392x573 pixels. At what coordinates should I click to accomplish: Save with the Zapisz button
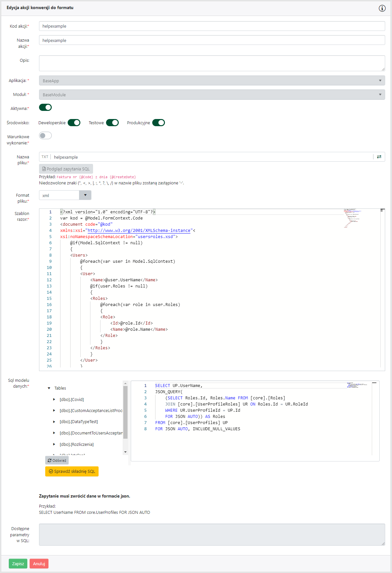pyautogui.click(x=18, y=564)
